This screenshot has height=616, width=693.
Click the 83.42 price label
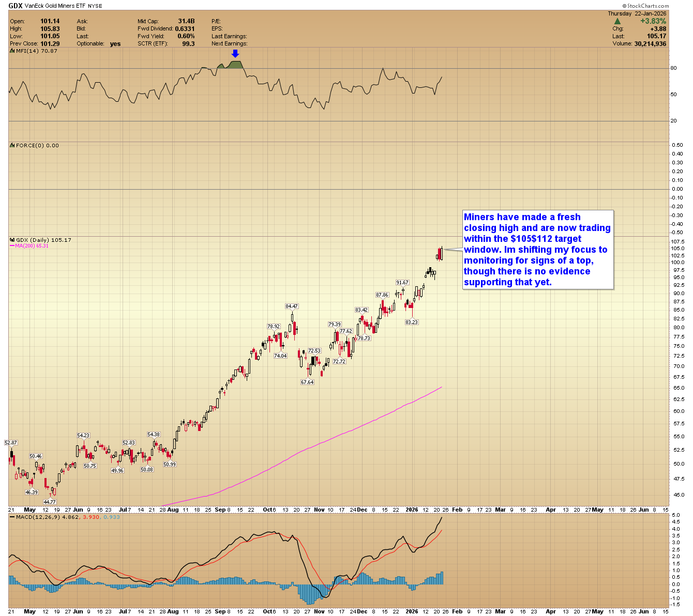point(361,310)
